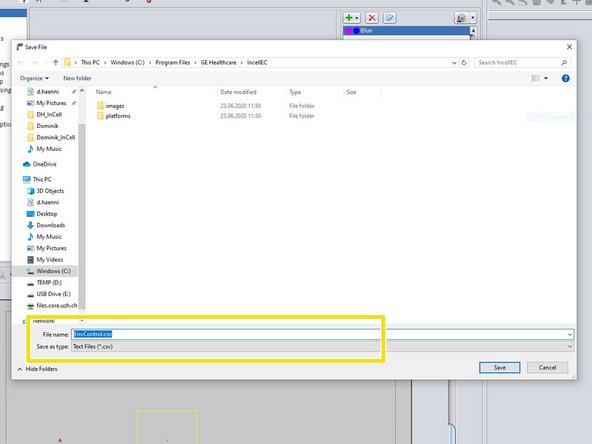Open the Help question mark icon
592x444 pixels.
(x=565, y=78)
